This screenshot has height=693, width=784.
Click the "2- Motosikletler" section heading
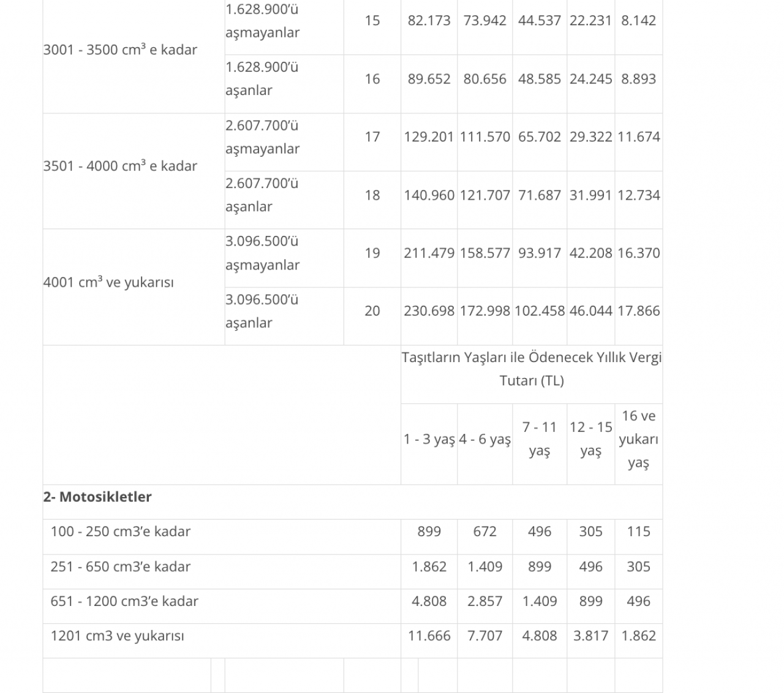point(97,497)
